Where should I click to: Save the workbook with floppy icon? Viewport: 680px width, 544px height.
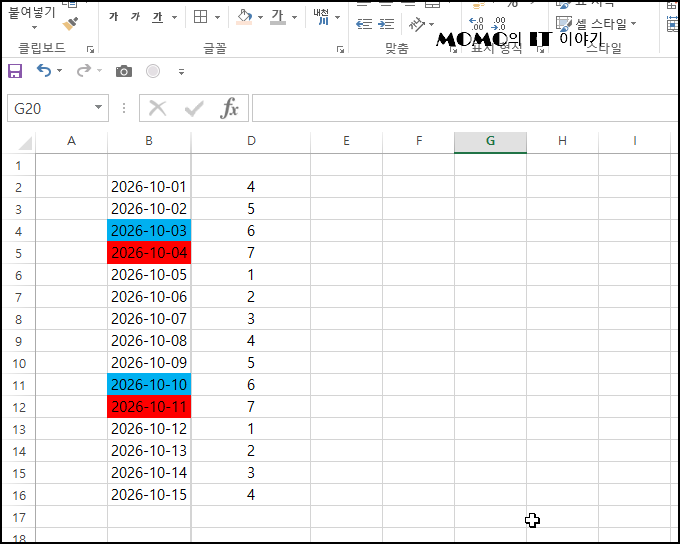click(15, 71)
